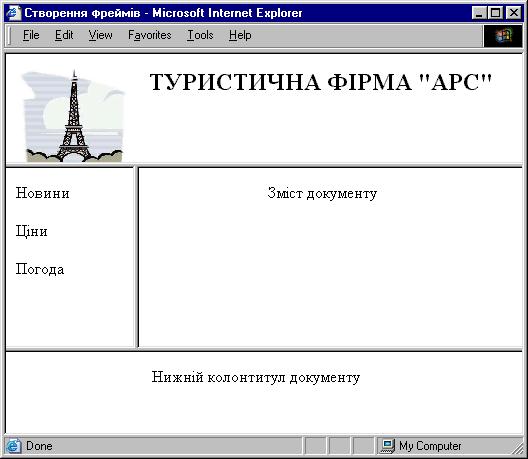Open the File menu
The height and width of the screenshot is (459, 528).
point(31,35)
